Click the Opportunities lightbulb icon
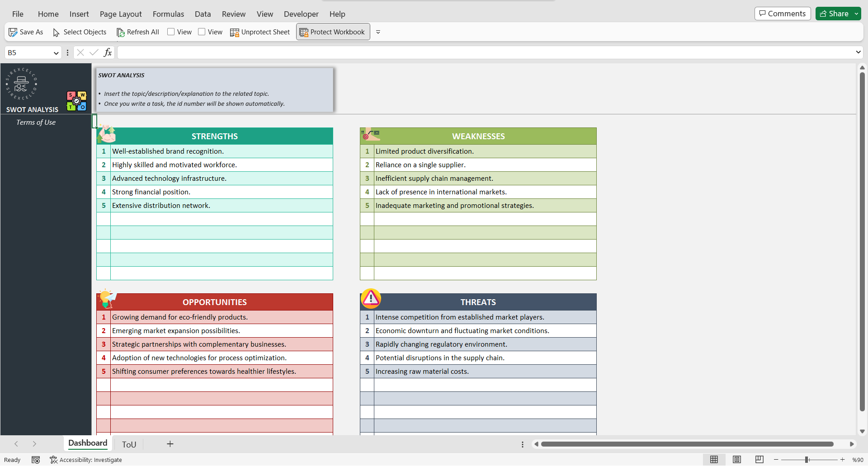 (x=107, y=298)
